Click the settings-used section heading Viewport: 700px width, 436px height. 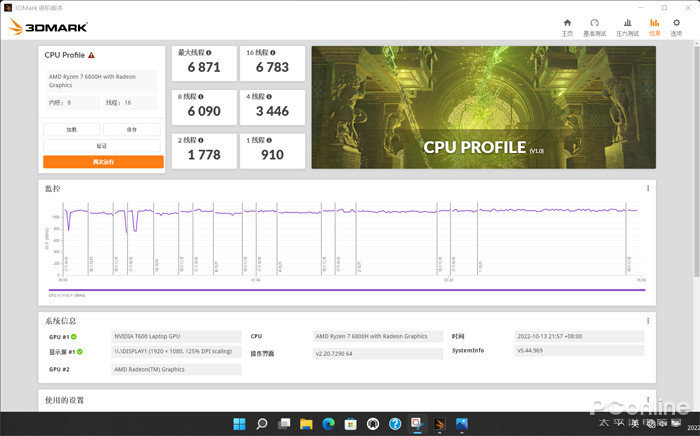coord(64,400)
